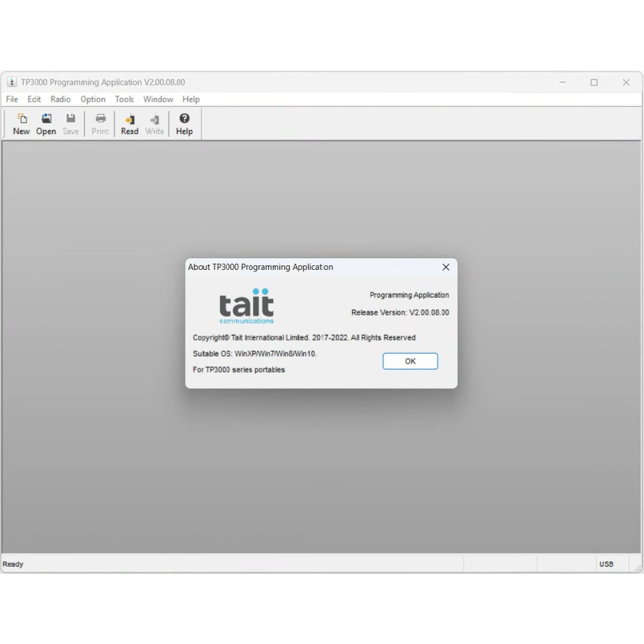Open Help from the toolbar question-mark icon

[x=184, y=123]
